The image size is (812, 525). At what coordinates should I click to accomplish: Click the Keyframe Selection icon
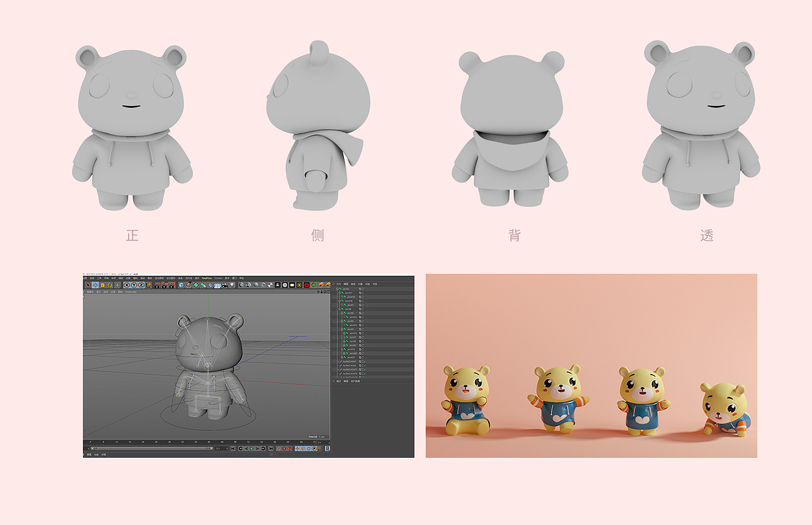click(x=289, y=448)
